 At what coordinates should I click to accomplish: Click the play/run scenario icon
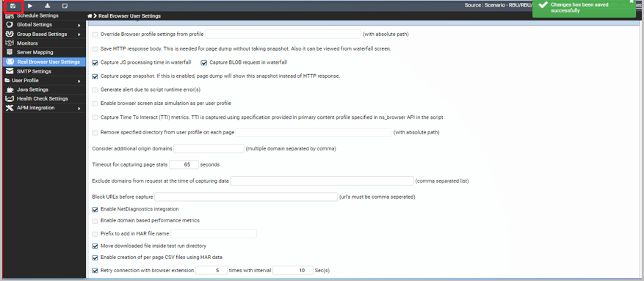(30, 6)
